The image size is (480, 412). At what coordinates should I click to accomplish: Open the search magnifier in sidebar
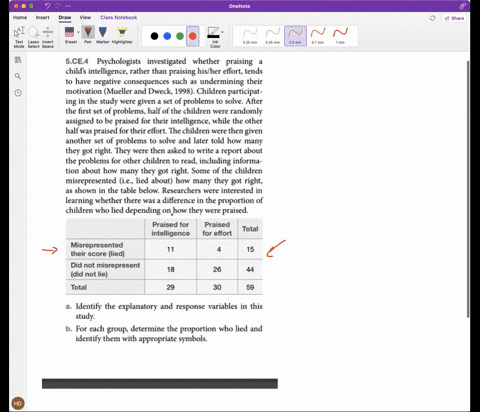(18, 76)
